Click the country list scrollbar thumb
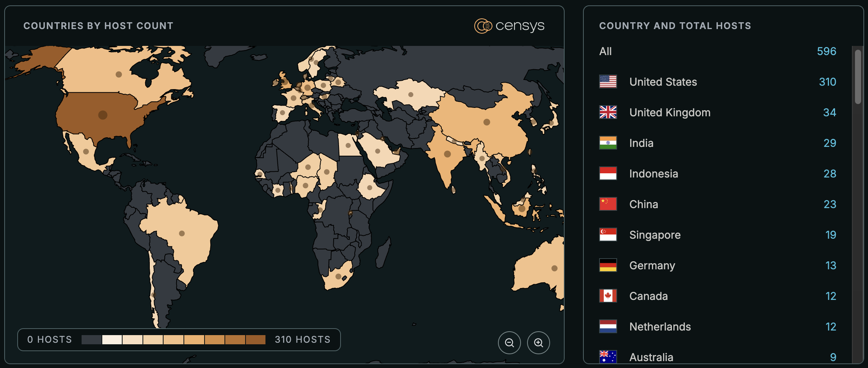Screen dimensions: 868x368 click(x=858, y=77)
